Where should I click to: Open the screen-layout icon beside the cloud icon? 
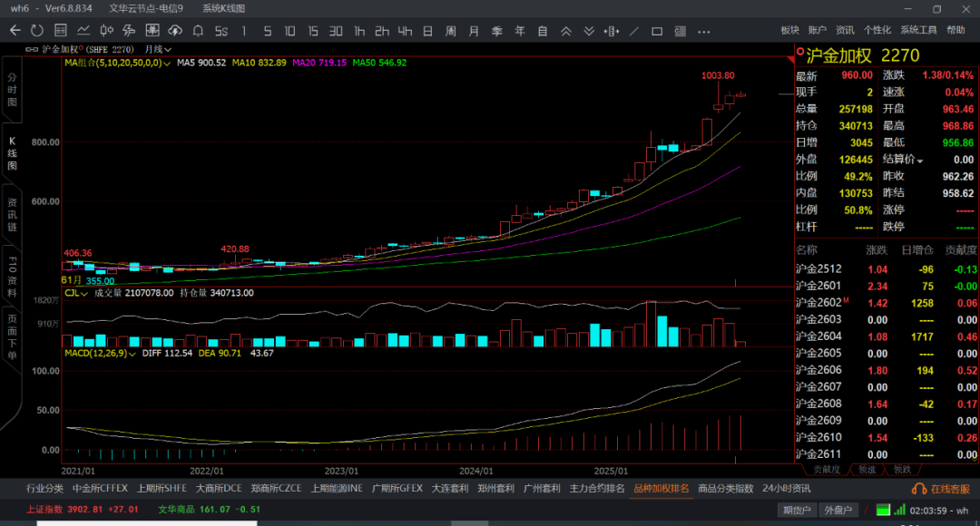pyautogui.click(x=152, y=31)
